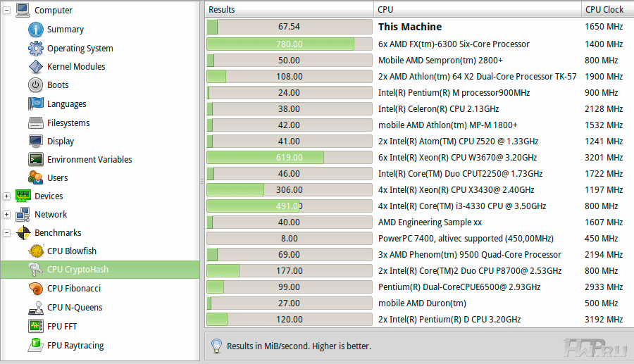The height and width of the screenshot is (364, 634).
Task: Select the Operating System gear icon
Action: pos(36,49)
